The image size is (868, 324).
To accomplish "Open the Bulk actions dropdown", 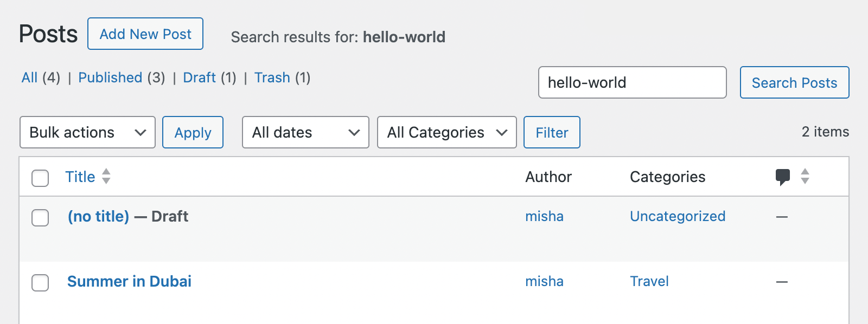I will [x=87, y=132].
